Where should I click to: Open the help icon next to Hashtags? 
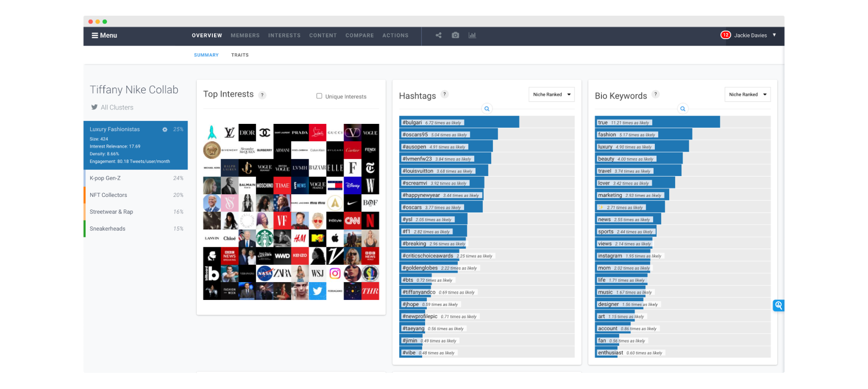pos(445,94)
